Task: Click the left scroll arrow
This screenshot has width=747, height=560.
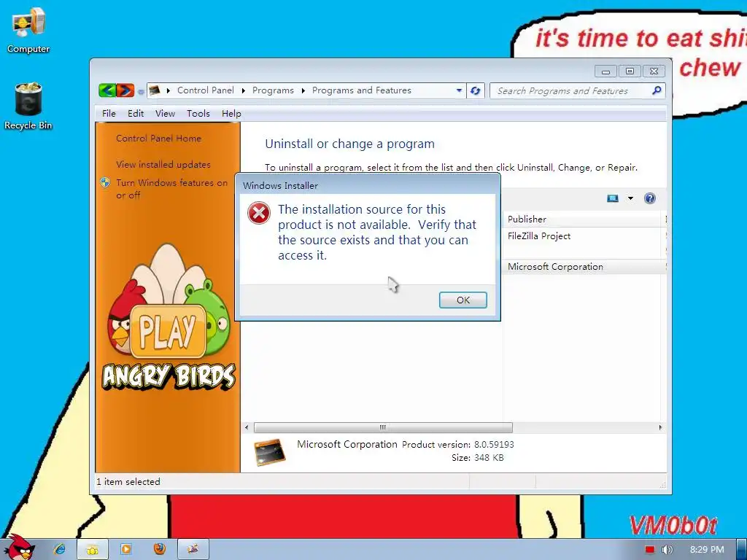Action: (247, 427)
